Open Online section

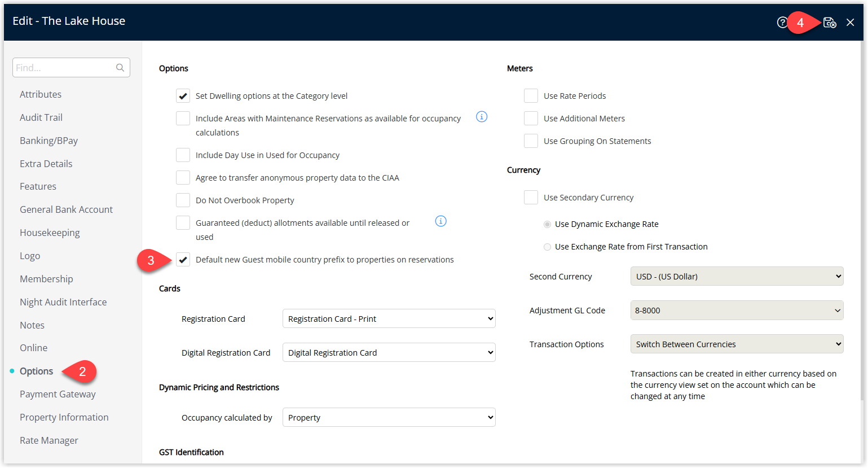click(34, 348)
